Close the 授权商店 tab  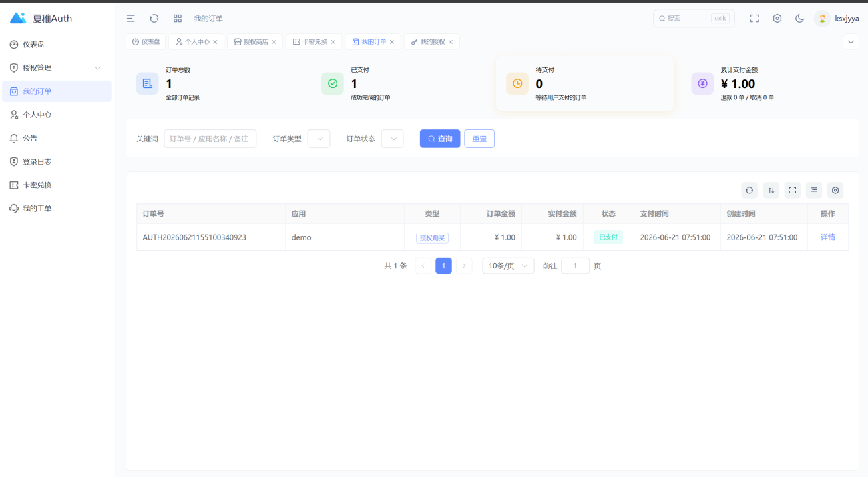pos(274,42)
